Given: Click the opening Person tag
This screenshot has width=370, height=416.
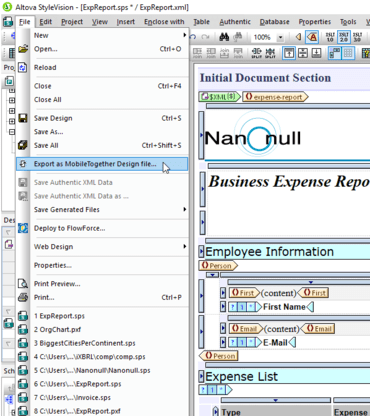Looking at the screenshot, I should pos(218,266).
